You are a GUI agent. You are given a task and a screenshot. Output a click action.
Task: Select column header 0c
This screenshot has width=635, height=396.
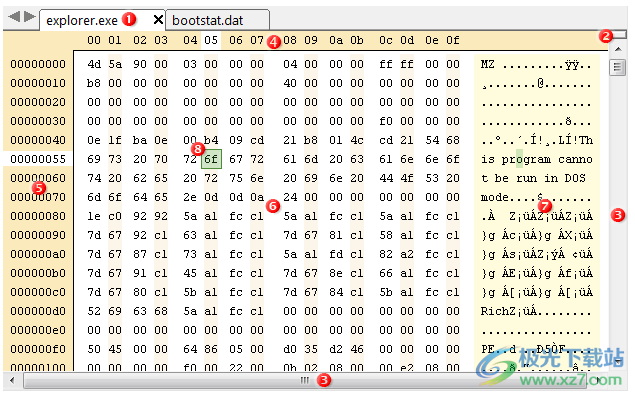[x=386, y=40]
